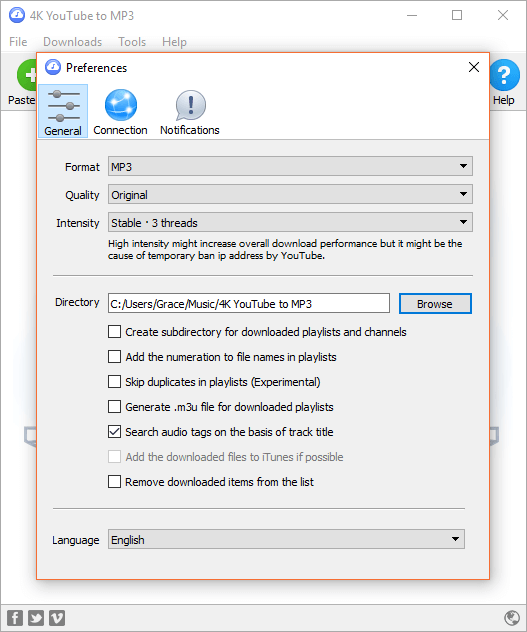
Task: Uncheck Search audio tags by track title
Action: (x=115, y=432)
